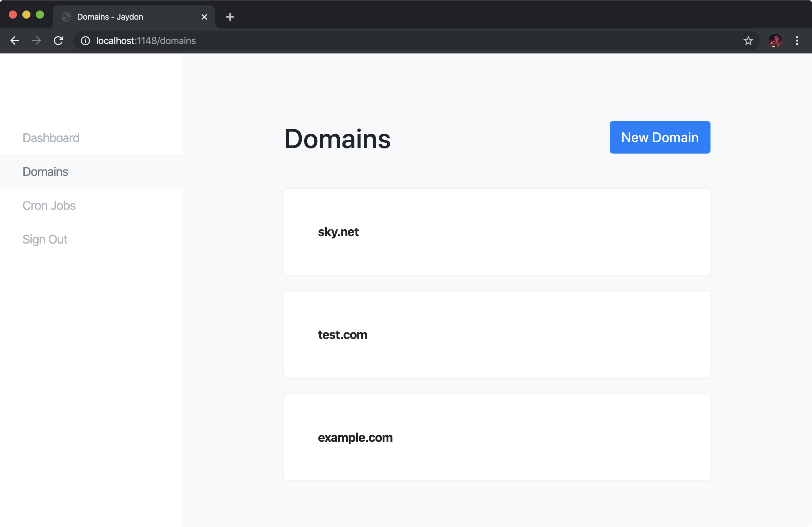
Task: Open the Chrome profile avatar
Action: 775,41
